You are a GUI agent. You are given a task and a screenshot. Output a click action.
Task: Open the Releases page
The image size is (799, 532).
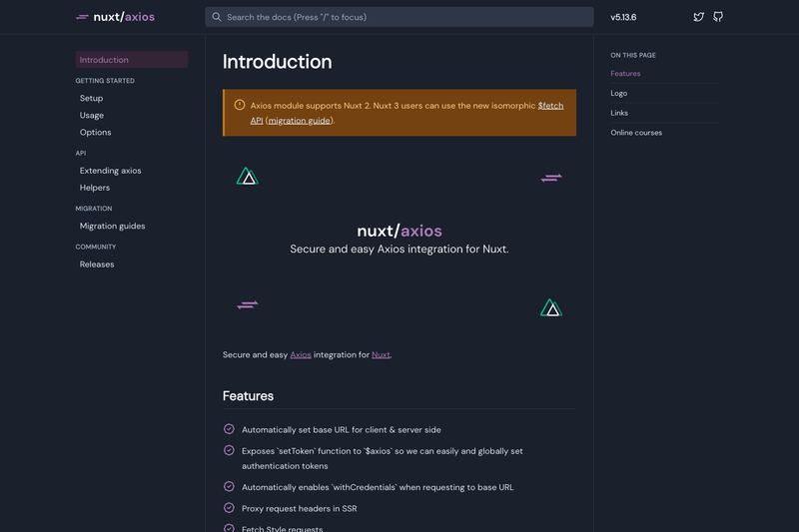pyautogui.click(x=97, y=265)
